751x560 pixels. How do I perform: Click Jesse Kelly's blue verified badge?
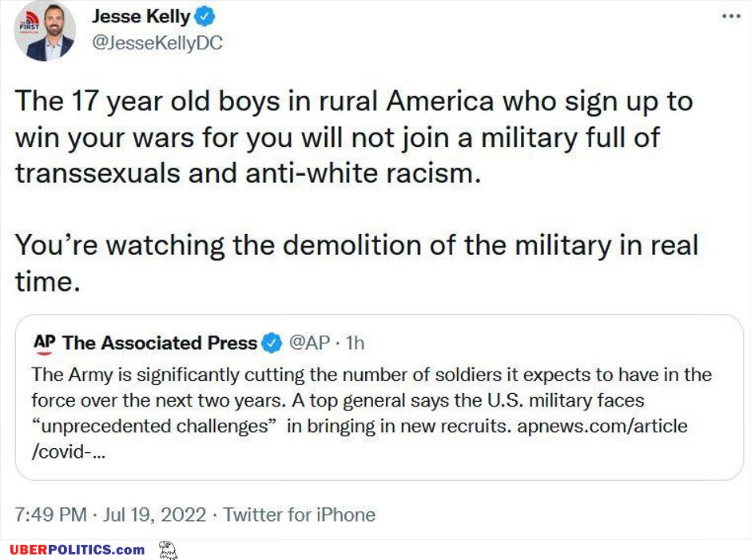[x=205, y=18]
